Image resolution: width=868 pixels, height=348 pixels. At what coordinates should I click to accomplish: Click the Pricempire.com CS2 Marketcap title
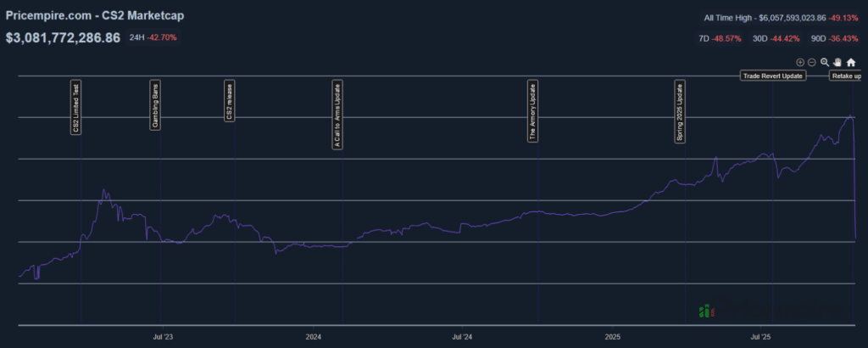coord(94,17)
